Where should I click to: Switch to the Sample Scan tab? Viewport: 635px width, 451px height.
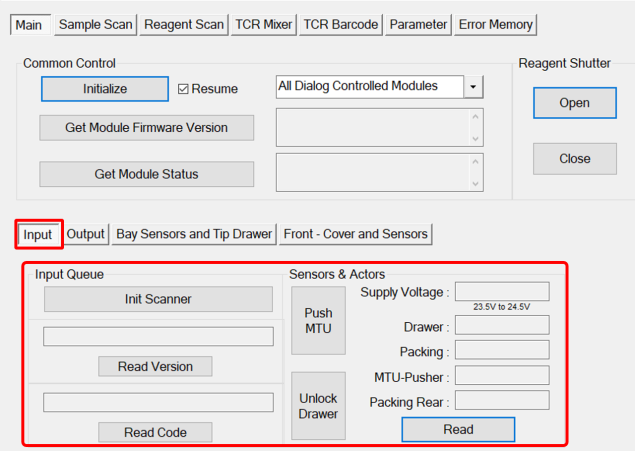click(95, 24)
